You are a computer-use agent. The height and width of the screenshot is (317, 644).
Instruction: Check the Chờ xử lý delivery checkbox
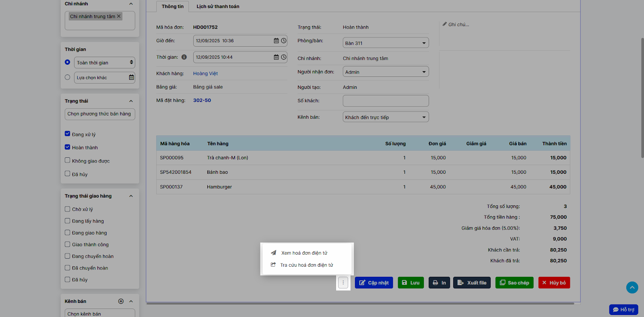(68, 209)
